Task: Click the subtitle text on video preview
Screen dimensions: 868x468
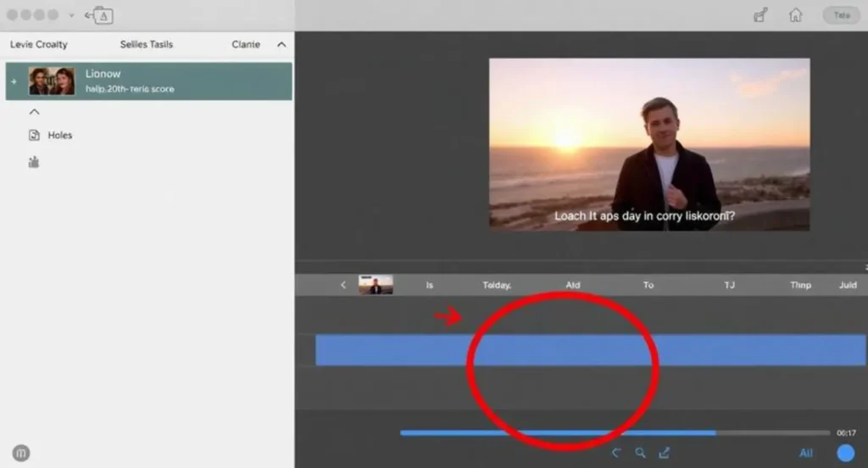Action: (x=644, y=216)
